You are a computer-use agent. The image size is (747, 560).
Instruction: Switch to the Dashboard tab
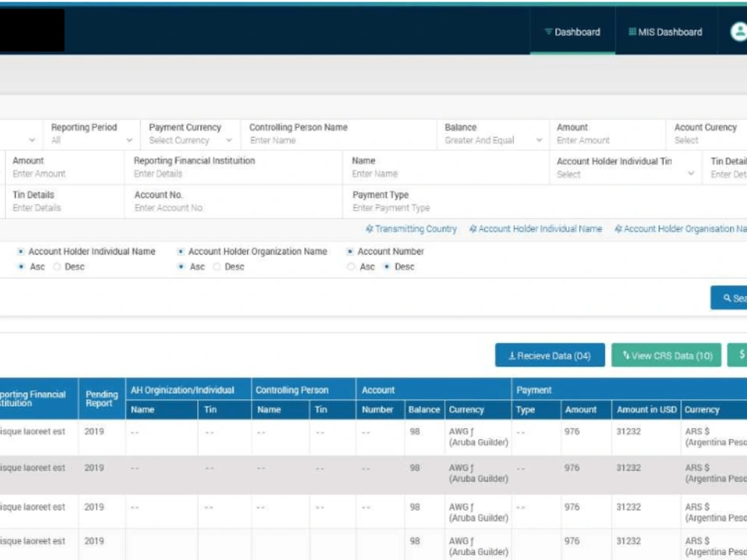(x=573, y=32)
